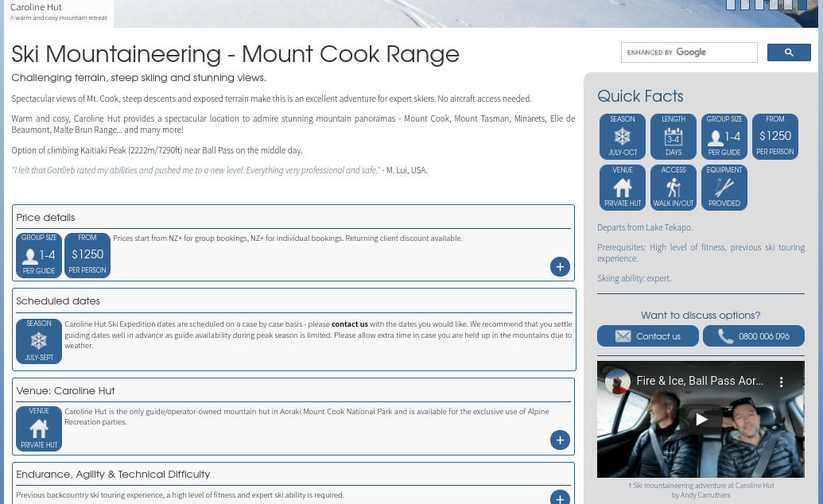This screenshot has width=823, height=504.
Task: Click the Price details heading
Action: (x=45, y=217)
